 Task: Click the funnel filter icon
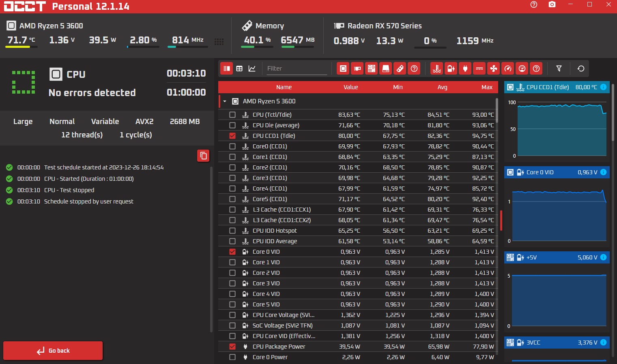coord(559,69)
